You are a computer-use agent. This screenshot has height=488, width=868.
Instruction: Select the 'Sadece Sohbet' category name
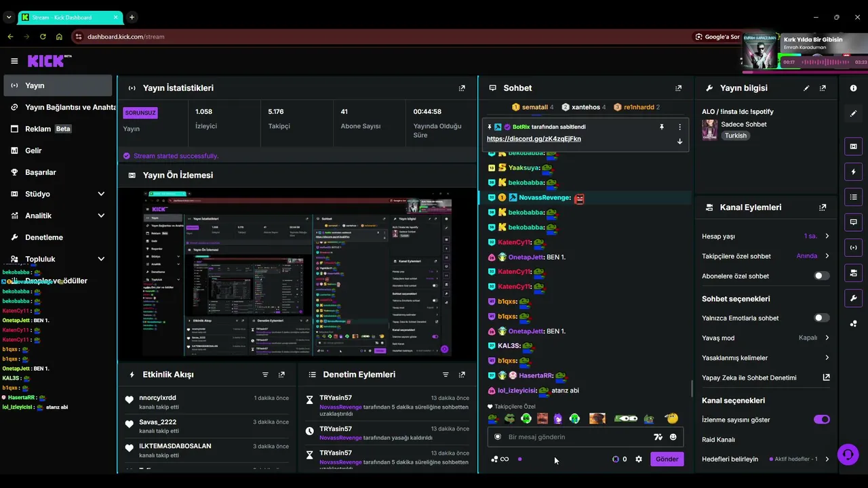[744, 125]
